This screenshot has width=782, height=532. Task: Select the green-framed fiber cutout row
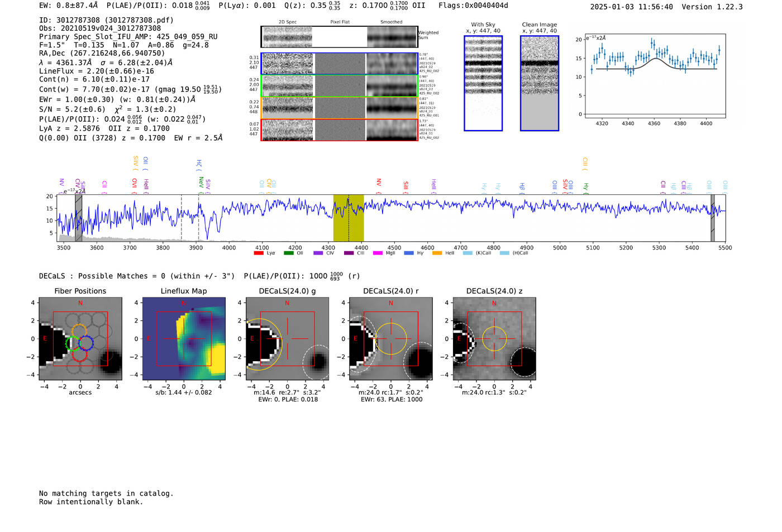click(339, 86)
